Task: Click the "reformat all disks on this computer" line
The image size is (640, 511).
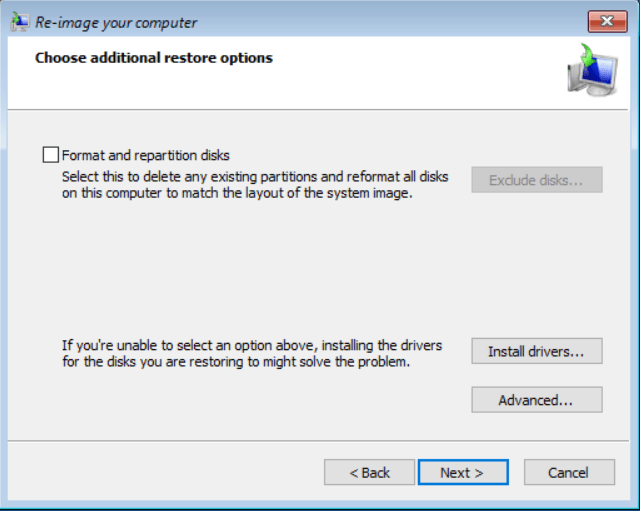Action: click(x=237, y=194)
